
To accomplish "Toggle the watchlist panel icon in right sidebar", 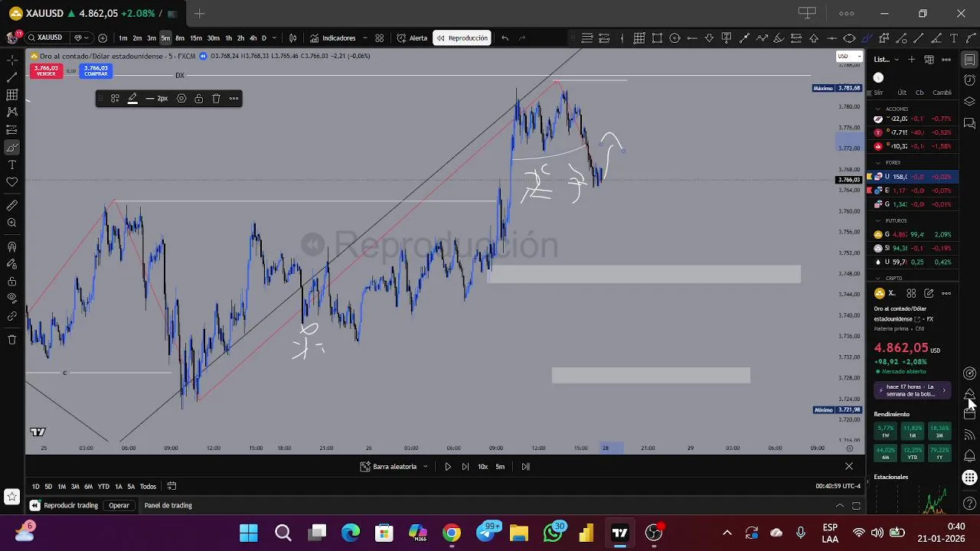I will (969, 60).
